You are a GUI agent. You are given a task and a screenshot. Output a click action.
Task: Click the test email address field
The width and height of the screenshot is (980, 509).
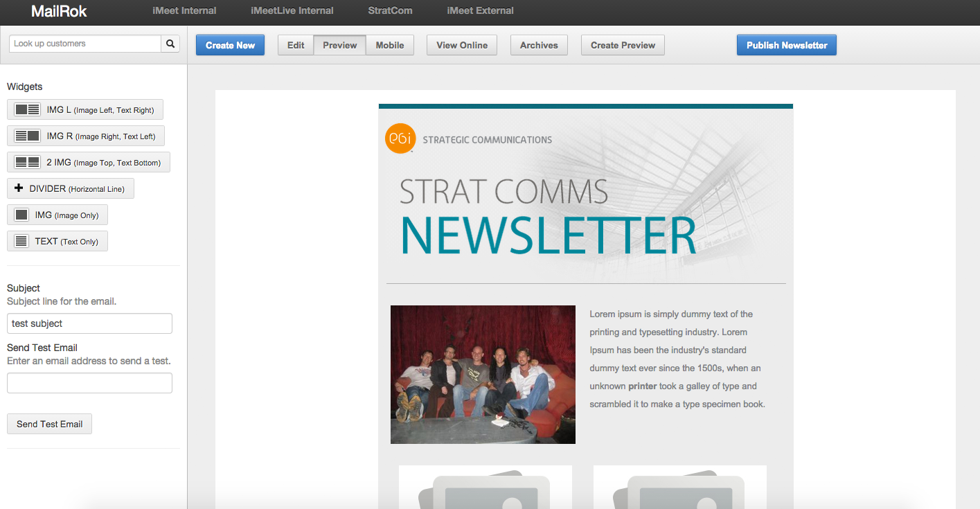89,383
